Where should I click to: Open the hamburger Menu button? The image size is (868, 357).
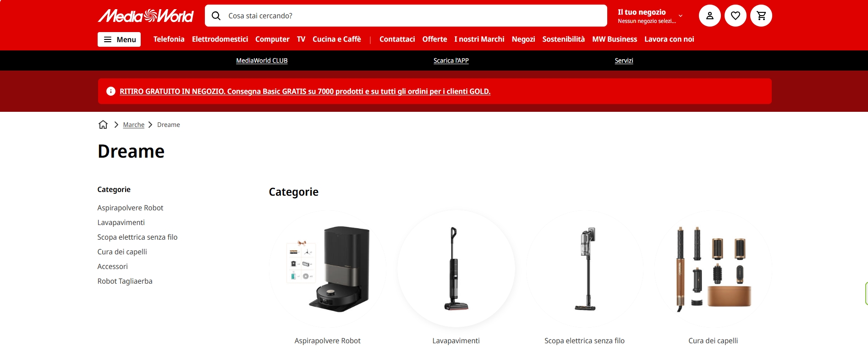click(x=119, y=39)
